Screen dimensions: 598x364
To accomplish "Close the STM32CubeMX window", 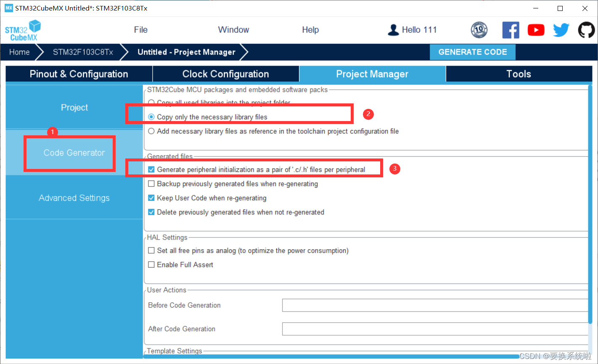I will click(x=585, y=8).
